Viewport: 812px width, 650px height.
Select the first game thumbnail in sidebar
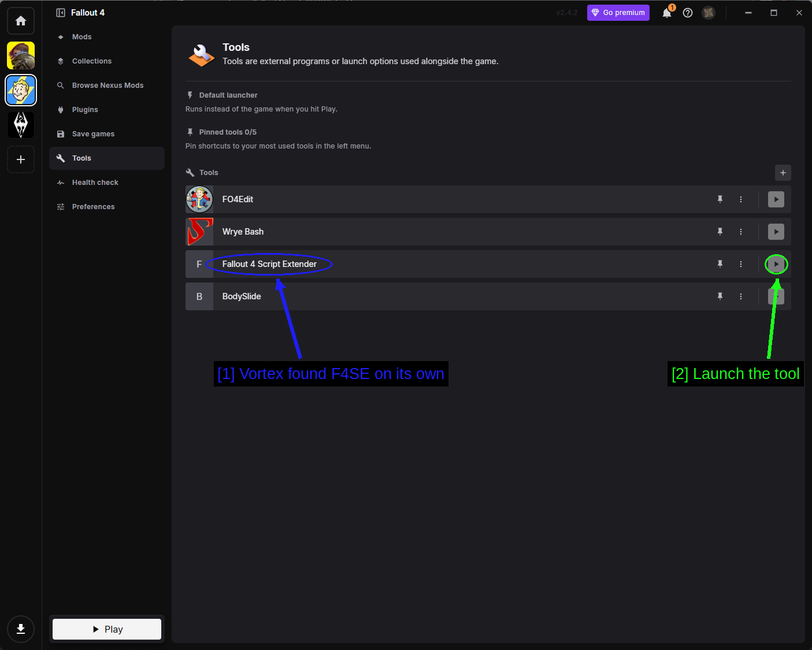[21, 55]
